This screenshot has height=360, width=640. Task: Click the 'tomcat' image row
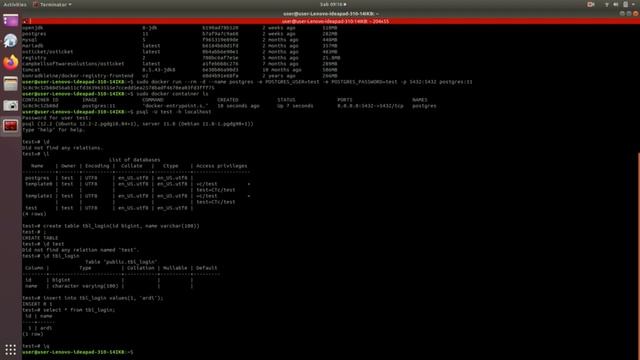pyautogui.click(x=180, y=70)
